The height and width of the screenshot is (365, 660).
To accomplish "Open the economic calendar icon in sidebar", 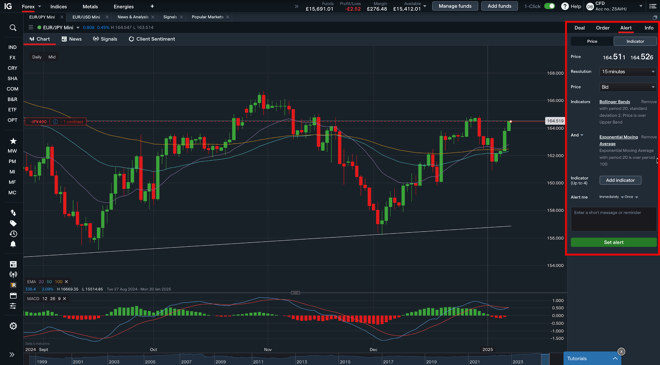I will [x=13, y=296].
